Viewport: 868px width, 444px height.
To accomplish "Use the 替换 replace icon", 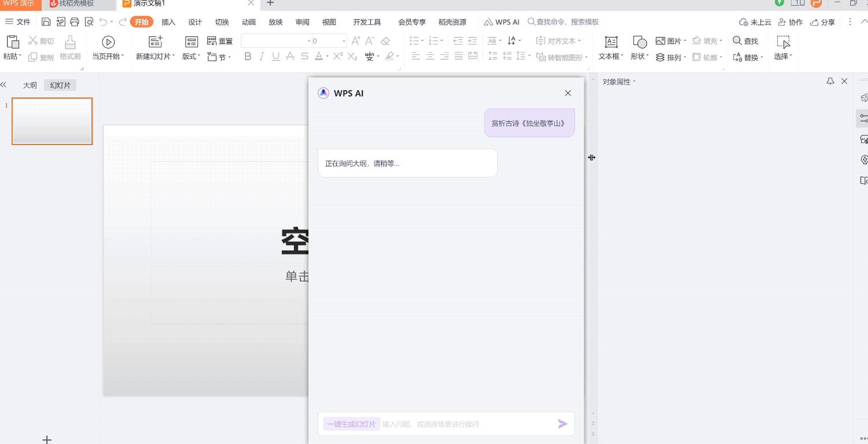I will 746,56.
